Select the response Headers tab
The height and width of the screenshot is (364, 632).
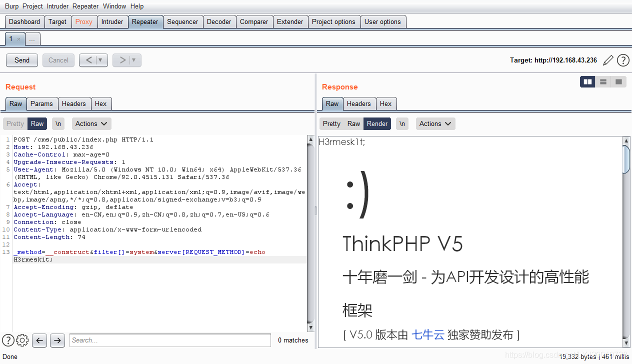click(359, 103)
